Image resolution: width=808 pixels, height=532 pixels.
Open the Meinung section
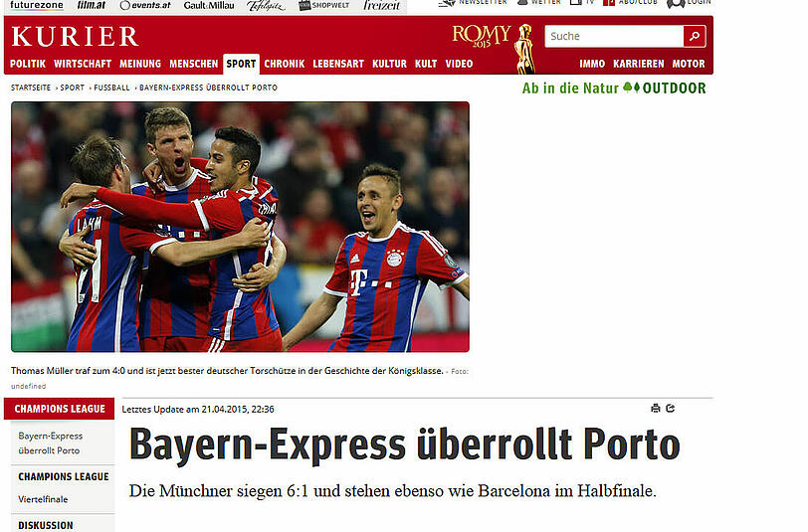(x=140, y=64)
